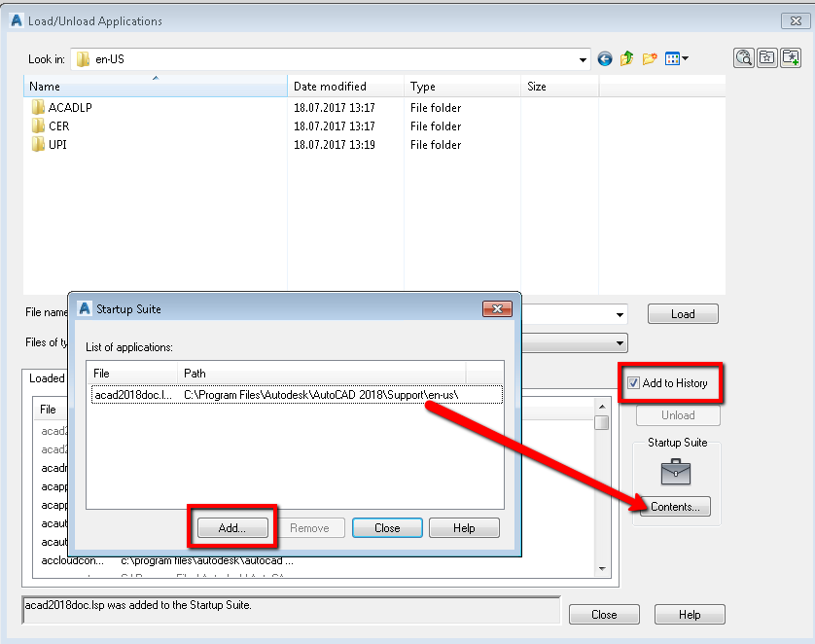Go up one folder level icon

click(x=627, y=58)
